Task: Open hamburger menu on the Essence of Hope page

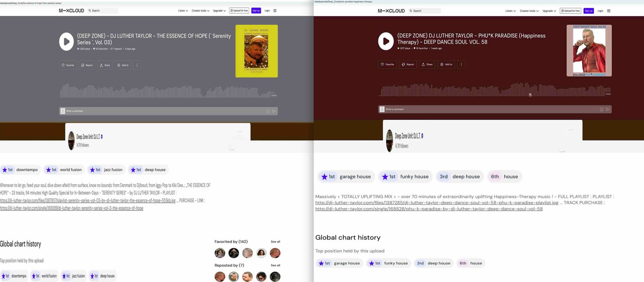Action: pyautogui.click(x=275, y=11)
